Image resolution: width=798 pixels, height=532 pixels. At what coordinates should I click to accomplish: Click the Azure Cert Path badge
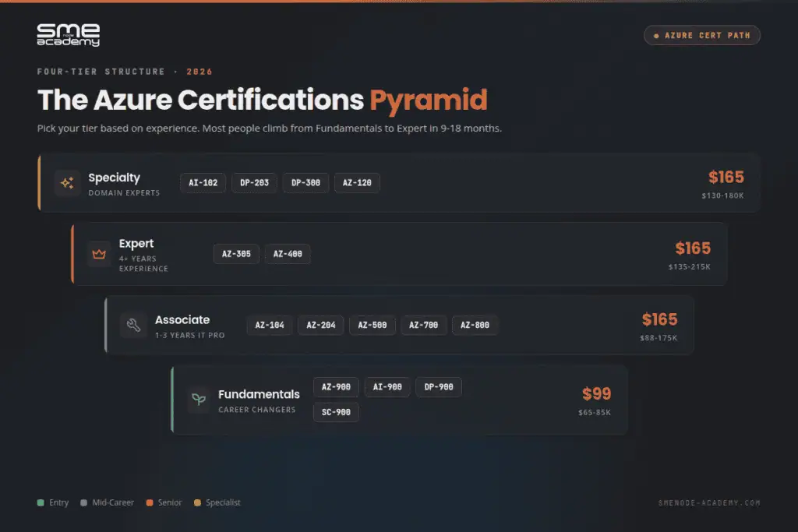click(x=702, y=35)
